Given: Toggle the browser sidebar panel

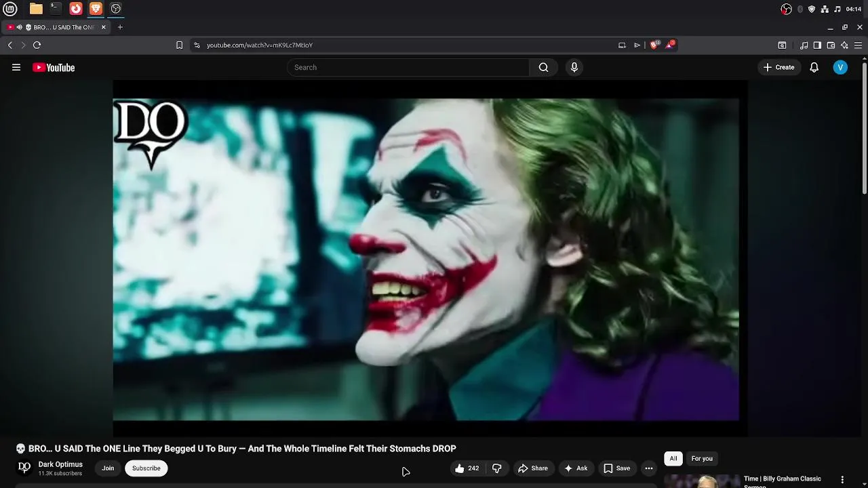Looking at the screenshot, I should click(817, 45).
